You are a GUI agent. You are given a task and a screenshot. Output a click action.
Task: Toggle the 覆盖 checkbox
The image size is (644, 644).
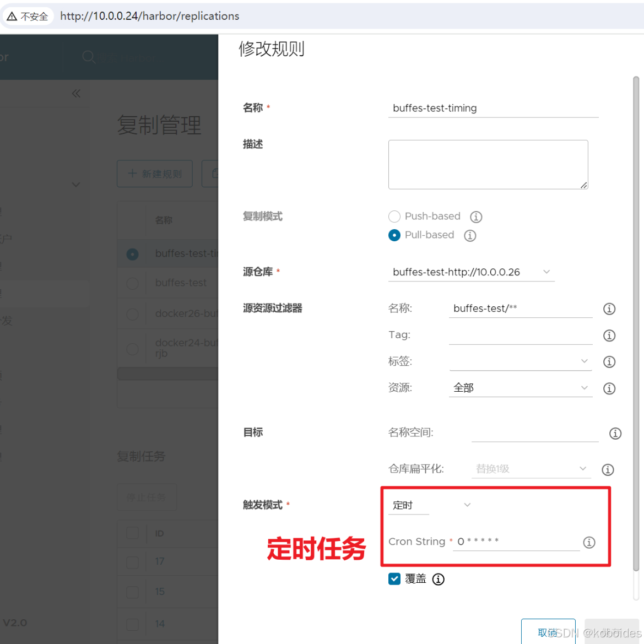pyautogui.click(x=394, y=578)
